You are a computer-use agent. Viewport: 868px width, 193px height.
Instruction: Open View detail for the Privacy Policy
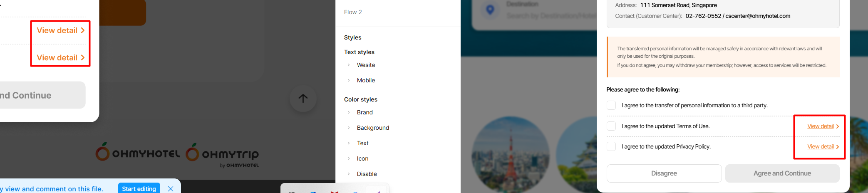[x=820, y=146]
